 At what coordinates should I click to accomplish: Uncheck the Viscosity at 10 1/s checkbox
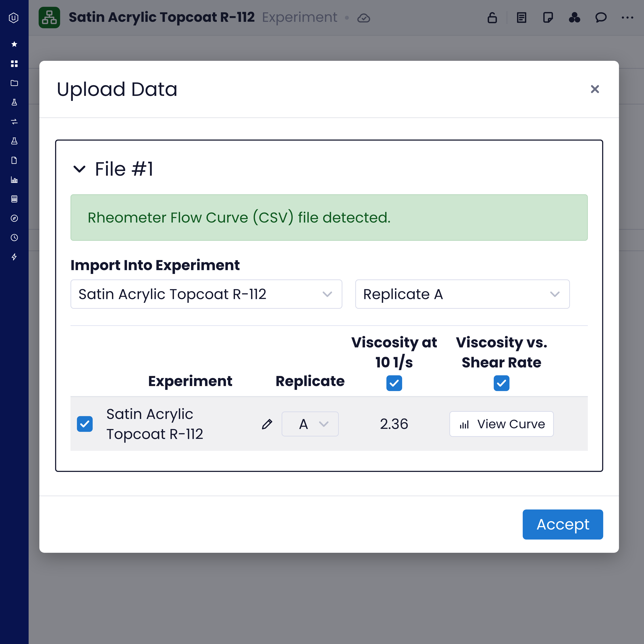(394, 383)
